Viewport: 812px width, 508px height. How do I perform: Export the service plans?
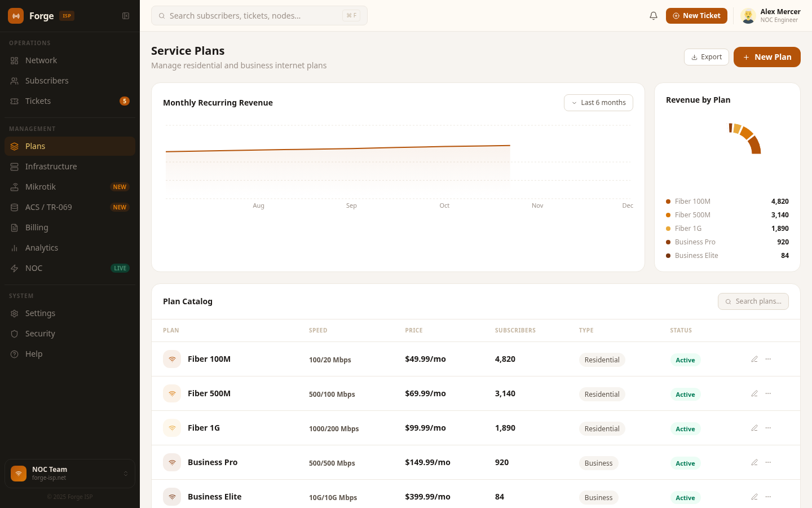point(707,57)
